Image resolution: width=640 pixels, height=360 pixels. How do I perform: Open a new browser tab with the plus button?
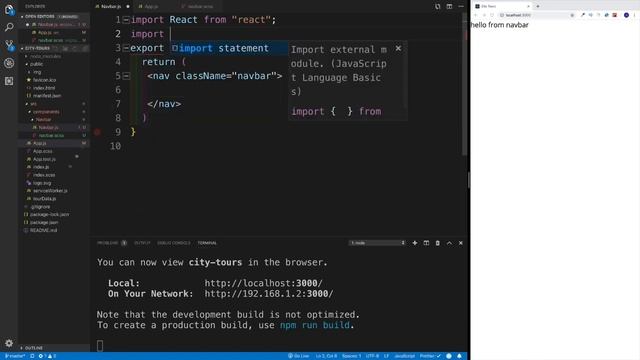pyautogui.click(x=538, y=6)
